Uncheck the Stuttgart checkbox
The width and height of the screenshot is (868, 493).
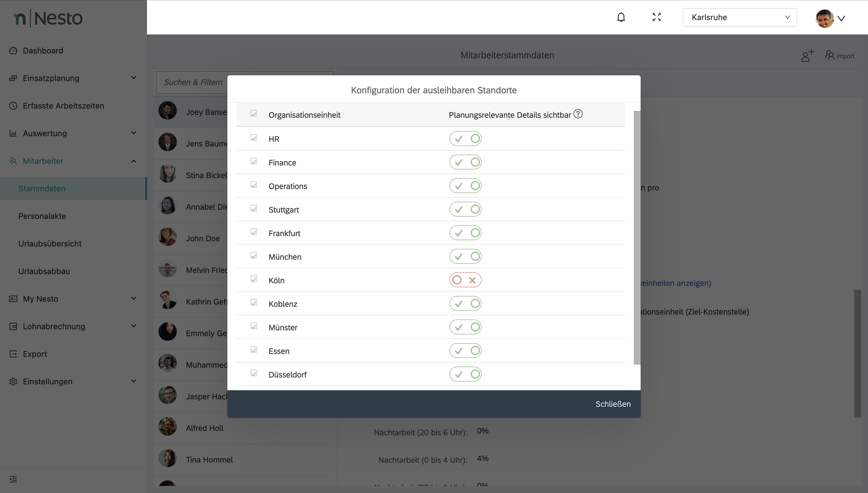pos(254,208)
